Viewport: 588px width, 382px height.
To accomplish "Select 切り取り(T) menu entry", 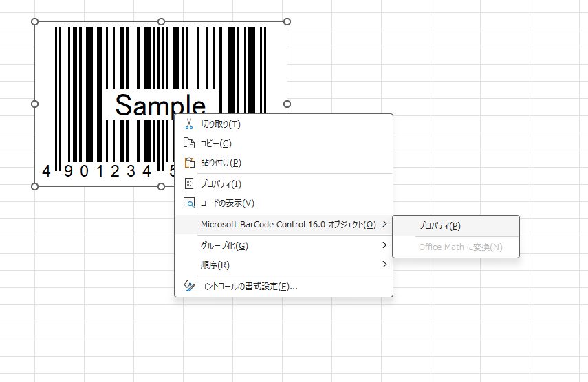I will click(x=221, y=124).
